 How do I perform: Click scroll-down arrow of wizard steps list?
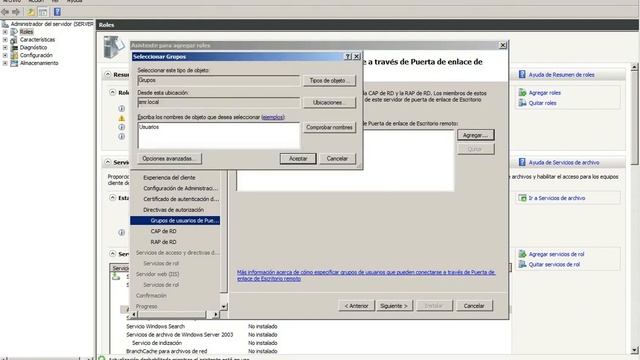pyautogui.click(x=224, y=307)
